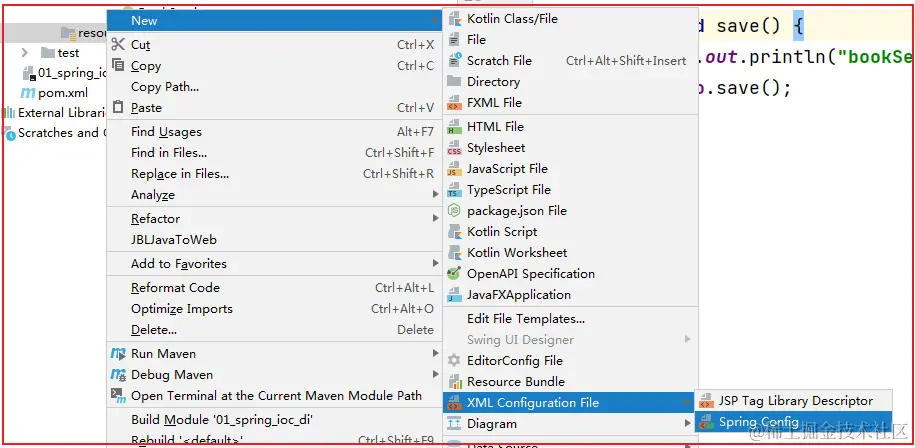
Task: Expand the Analyze submenu arrow
Action: pyautogui.click(x=435, y=194)
